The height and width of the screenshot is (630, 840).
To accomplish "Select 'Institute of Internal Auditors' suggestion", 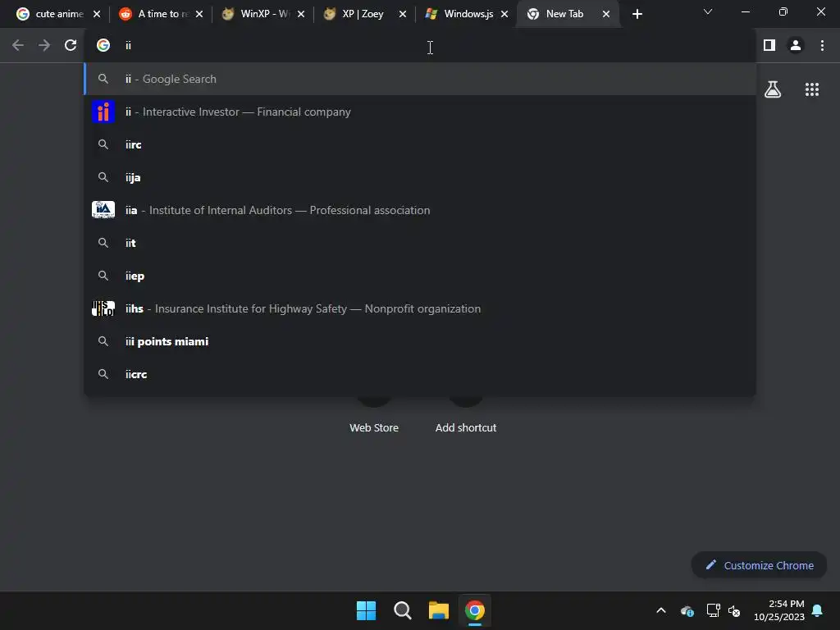I will [420, 210].
